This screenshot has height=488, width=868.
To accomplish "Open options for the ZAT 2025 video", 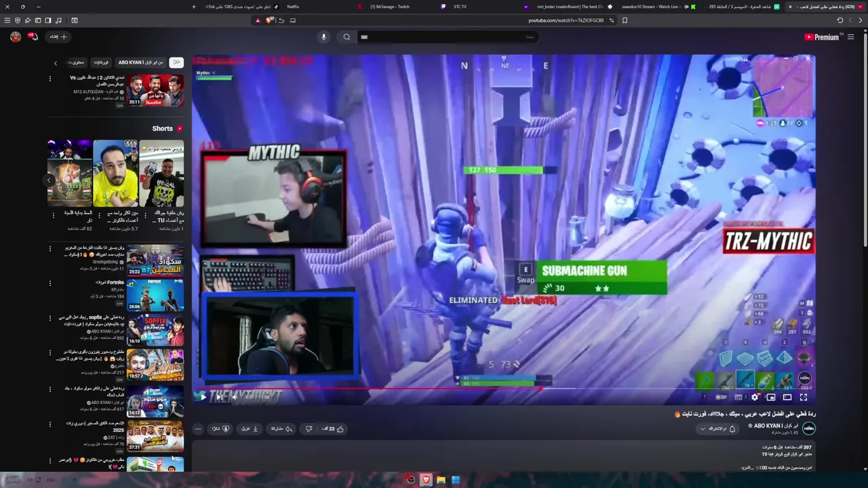I will pos(50,424).
